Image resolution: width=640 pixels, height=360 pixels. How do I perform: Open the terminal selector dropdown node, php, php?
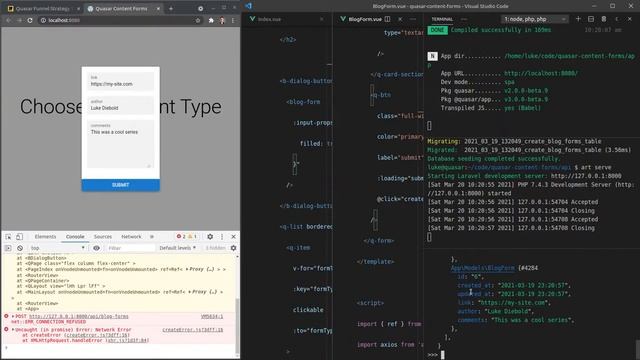(534, 19)
